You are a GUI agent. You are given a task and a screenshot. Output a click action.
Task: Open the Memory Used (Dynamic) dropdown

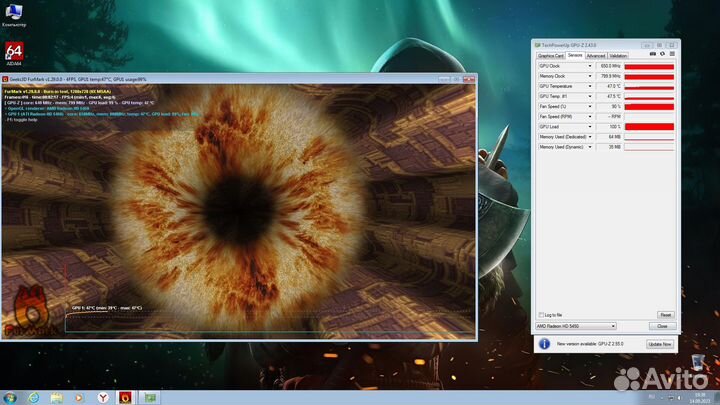point(590,147)
